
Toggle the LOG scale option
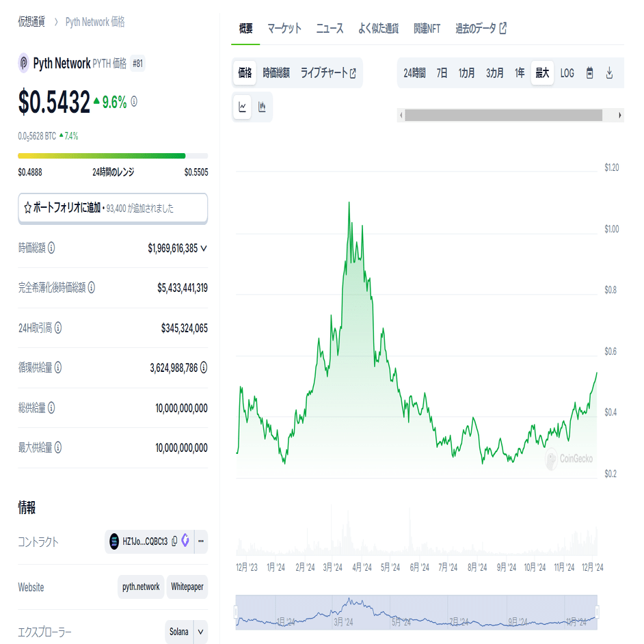[567, 73]
